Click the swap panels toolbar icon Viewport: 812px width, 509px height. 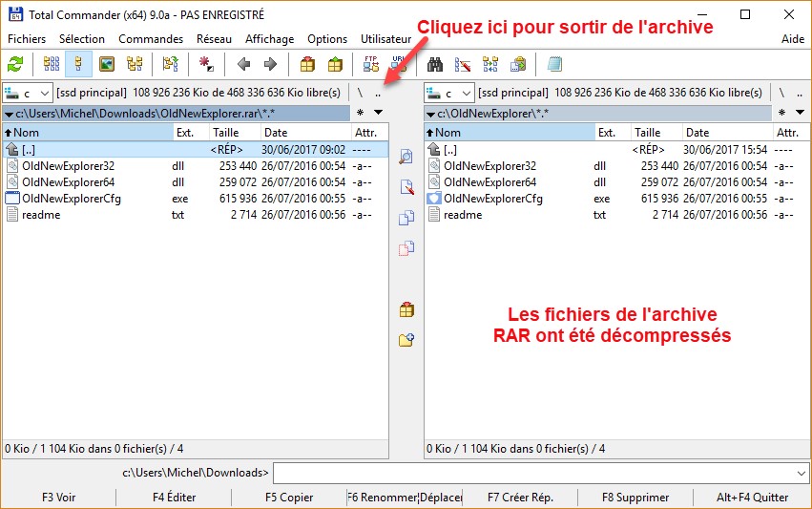tap(171, 64)
